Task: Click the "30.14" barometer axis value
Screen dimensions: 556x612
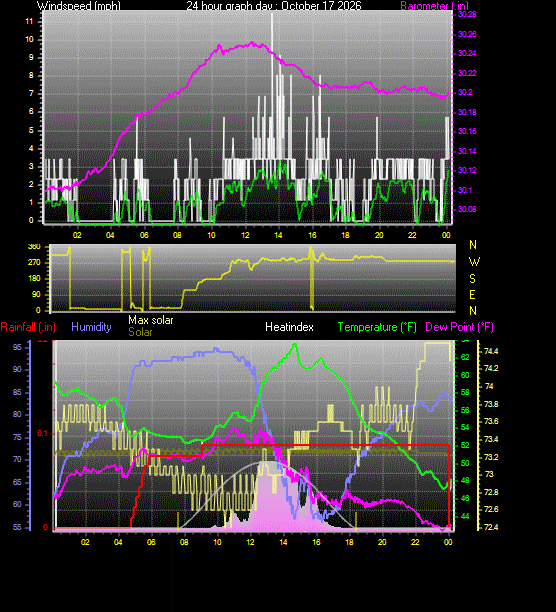Action: click(467, 151)
